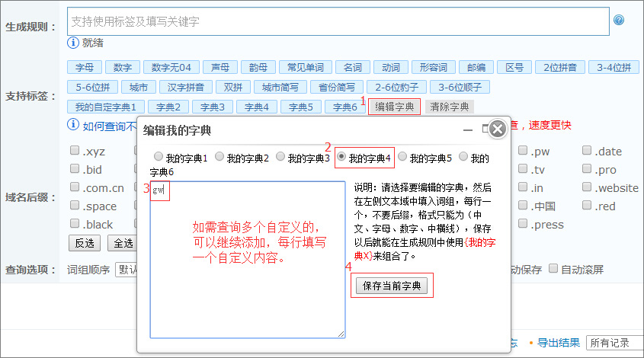The height and width of the screenshot is (358, 644).
Task: Tick the .xyz domain suffix checkbox
Action: (75, 151)
